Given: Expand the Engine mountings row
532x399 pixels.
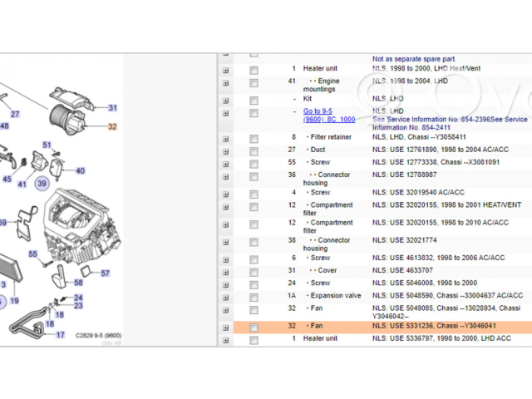Looking at the screenshot, I should (225, 83).
